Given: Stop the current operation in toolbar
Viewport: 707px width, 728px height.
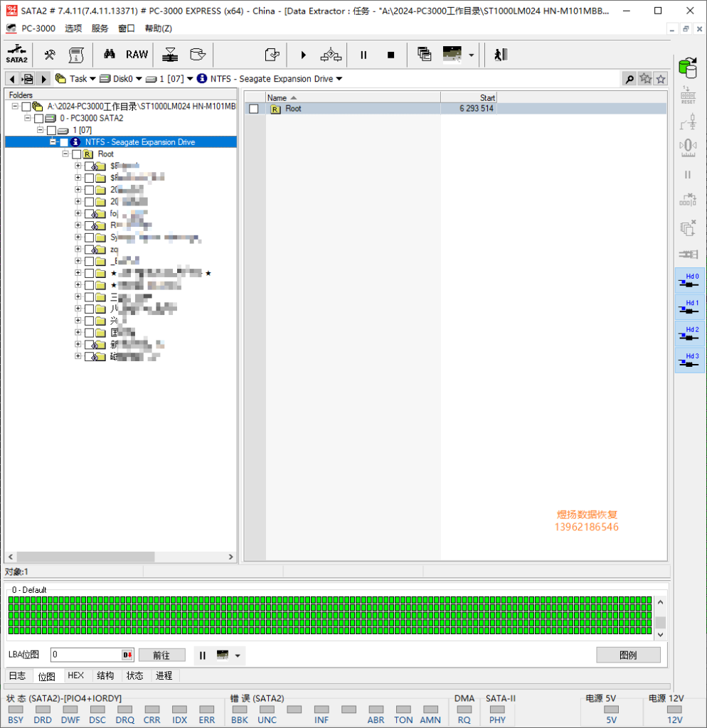Looking at the screenshot, I should (390, 55).
